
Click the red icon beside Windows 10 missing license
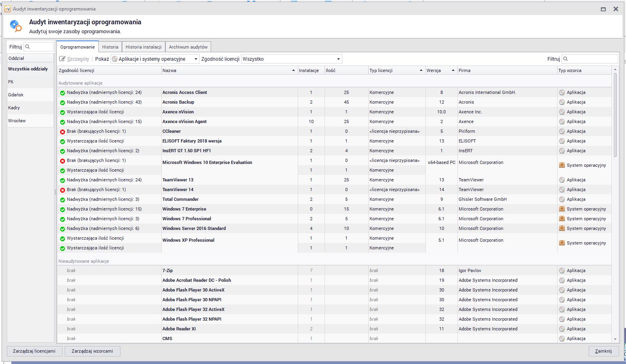62,161
